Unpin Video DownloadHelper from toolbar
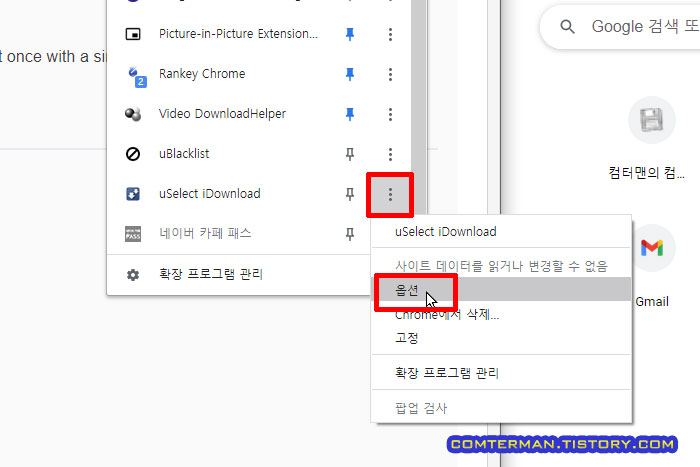700x467 pixels. pos(350,114)
